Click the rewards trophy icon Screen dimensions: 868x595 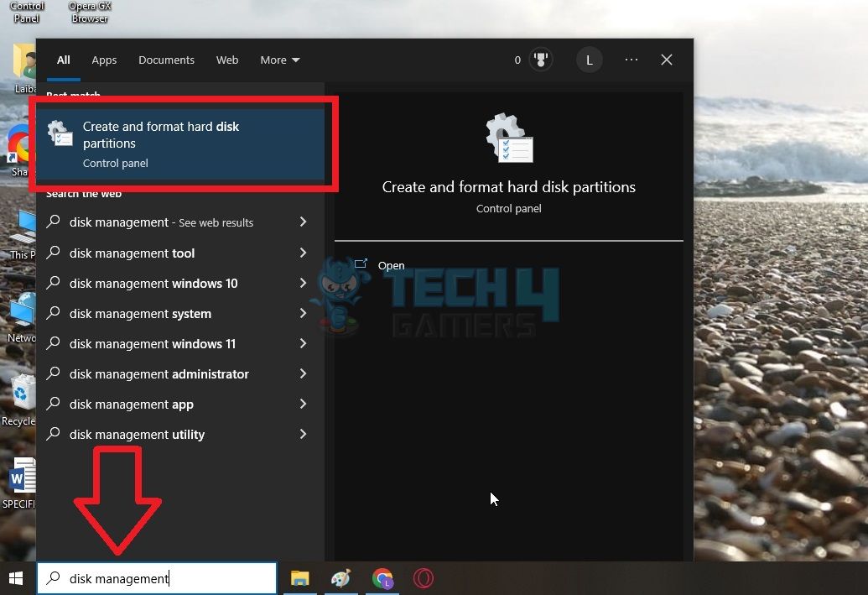click(541, 60)
